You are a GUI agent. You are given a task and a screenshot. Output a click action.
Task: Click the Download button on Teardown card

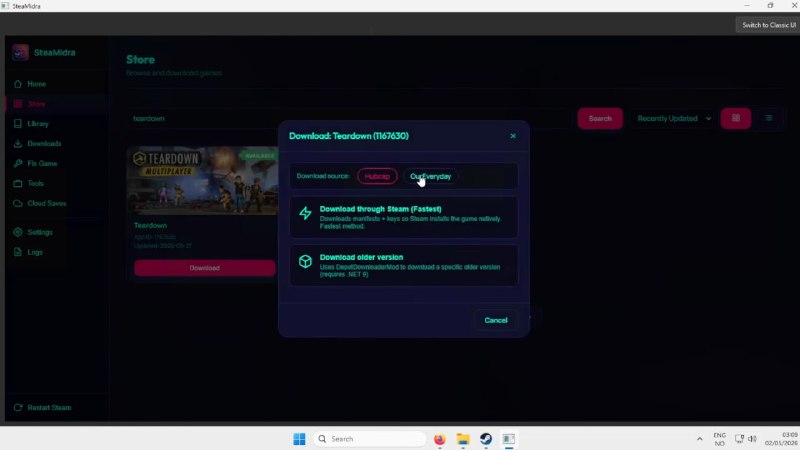(x=205, y=268)
